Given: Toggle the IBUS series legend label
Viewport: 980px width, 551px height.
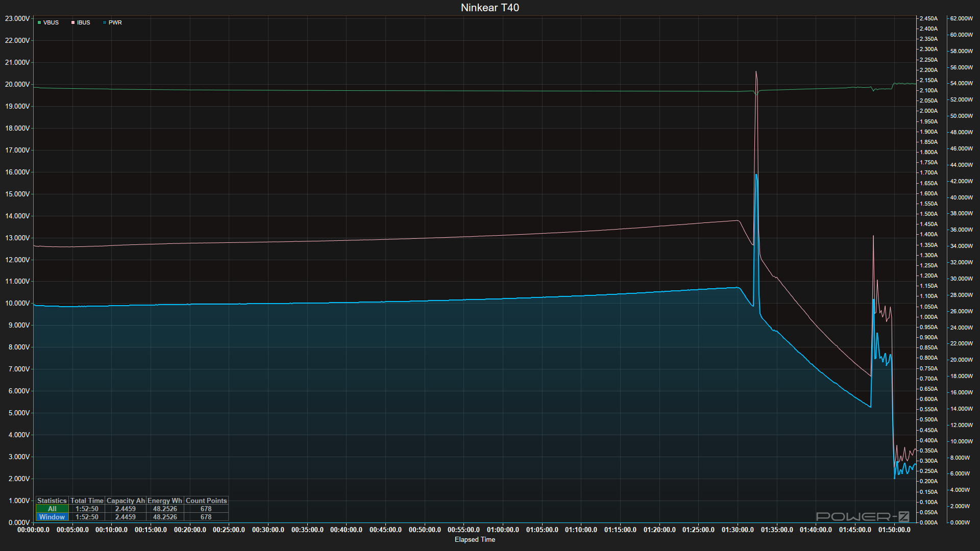Looking at the screenshot, I should coord(84,22).
